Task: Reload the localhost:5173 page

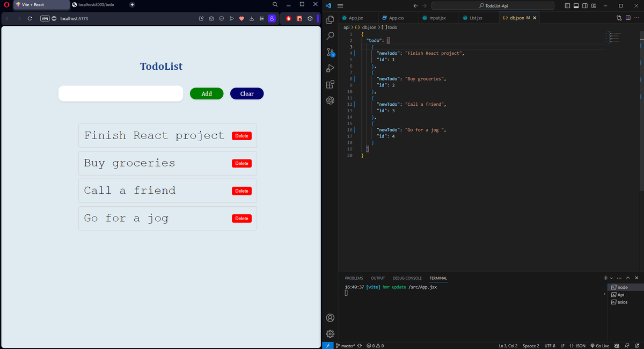Action: point(30,18)
